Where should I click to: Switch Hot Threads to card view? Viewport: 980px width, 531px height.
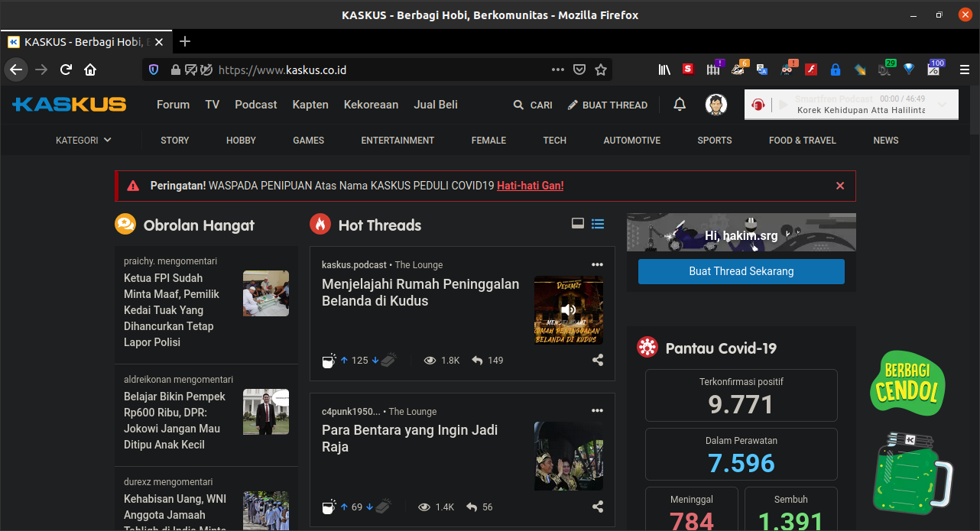click(x=578, y=223)
